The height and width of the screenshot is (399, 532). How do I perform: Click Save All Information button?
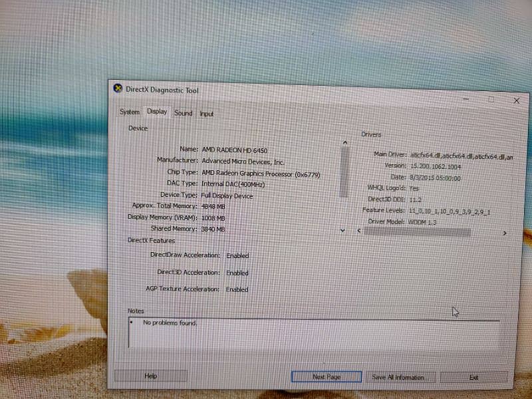coord(398,377)
